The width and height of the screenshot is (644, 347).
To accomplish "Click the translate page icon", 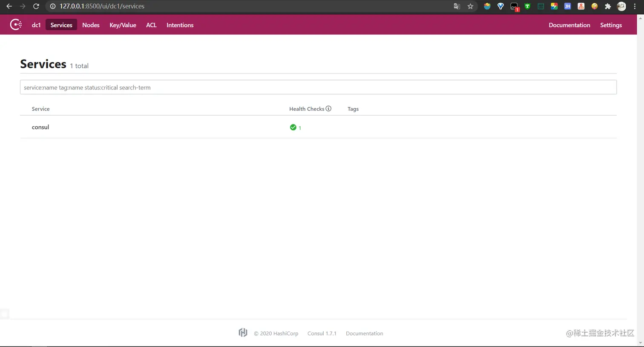I will coord(457,6).
